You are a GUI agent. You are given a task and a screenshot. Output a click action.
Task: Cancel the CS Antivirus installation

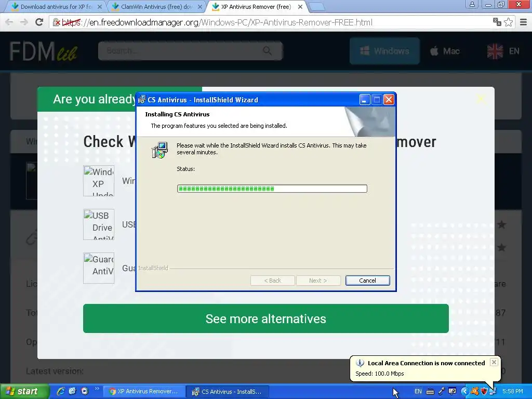tap(367, 281)
